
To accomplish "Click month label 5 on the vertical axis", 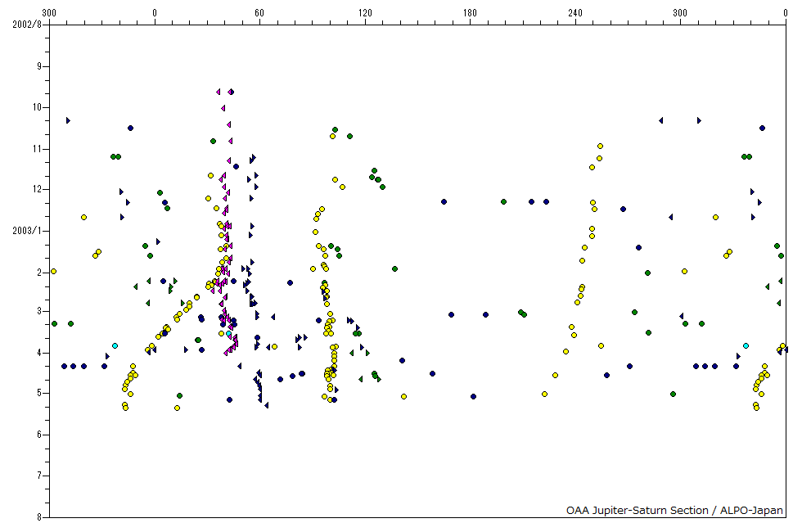I will tap(39, 393).
